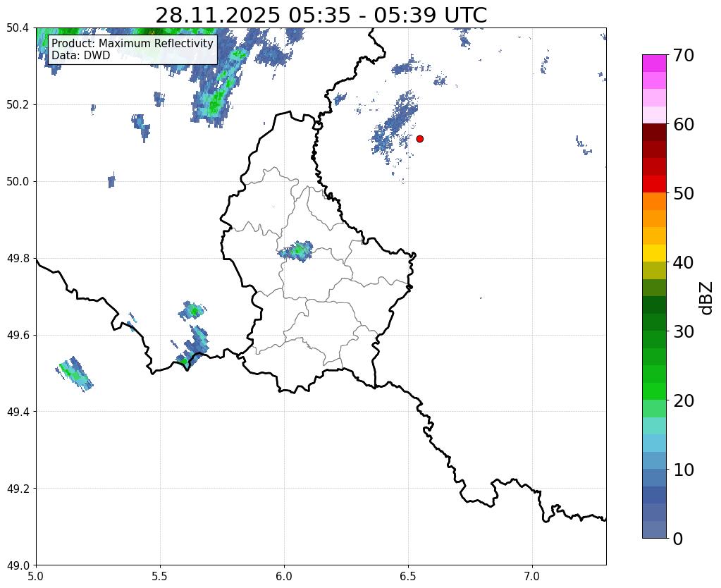Click the longitude tick label "6.0"

(x=284, y=577)
